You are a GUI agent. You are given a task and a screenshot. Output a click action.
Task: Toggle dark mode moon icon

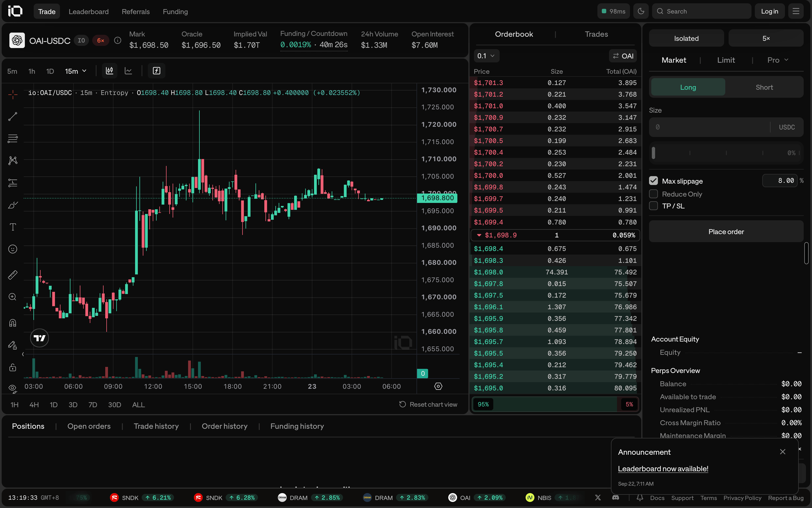pyautogui.click(x=641, y=11)
